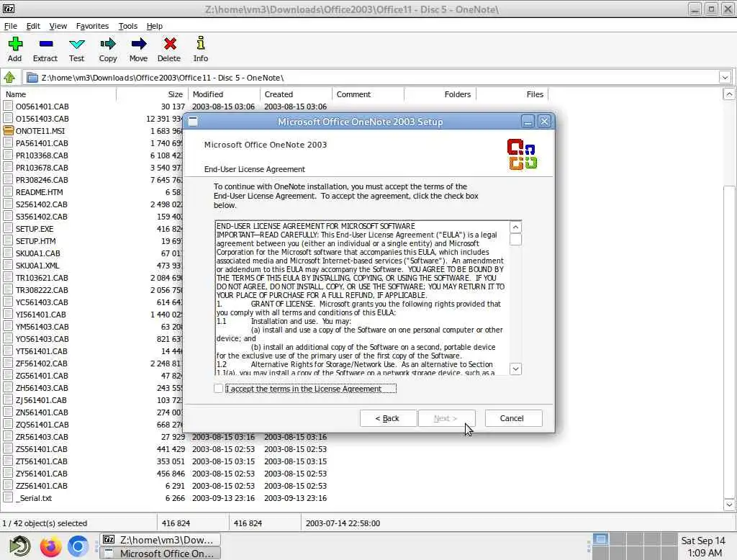The width and height of the screenshot is (737, 560).
Task: Sort files by Modified column
Action: tap(224, 94)
